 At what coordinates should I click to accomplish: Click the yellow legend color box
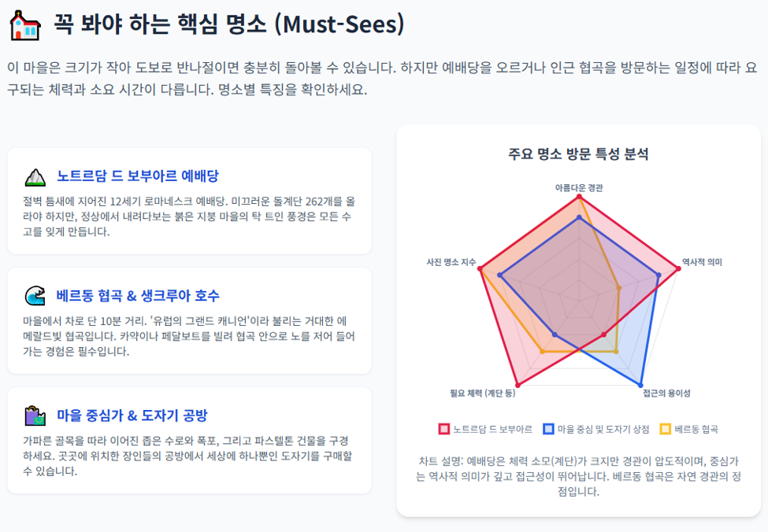pyautogui.click(x=665, y=429)
